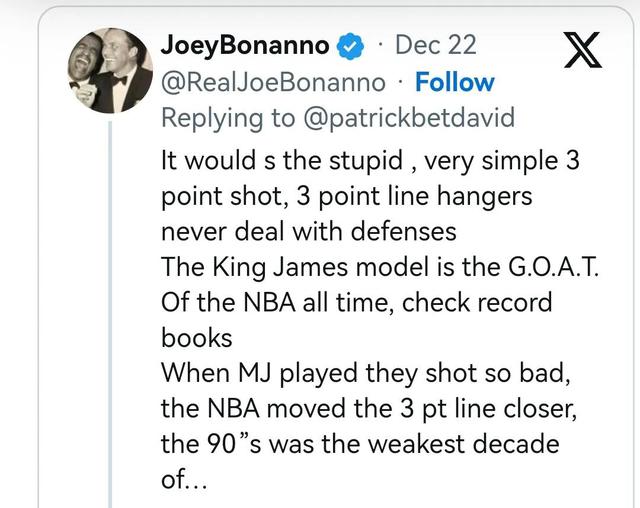Click 'Of the NBA all time' line
640x508 pixels.
tap(356, 304)
